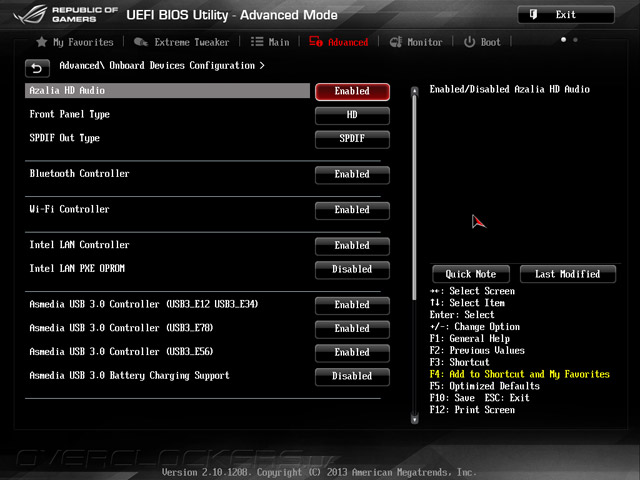Image resolution: width=640 pixels, height=480 pixels.
Task: Switch to the Extreme Tweaker tab
Action: click(181, 42)
